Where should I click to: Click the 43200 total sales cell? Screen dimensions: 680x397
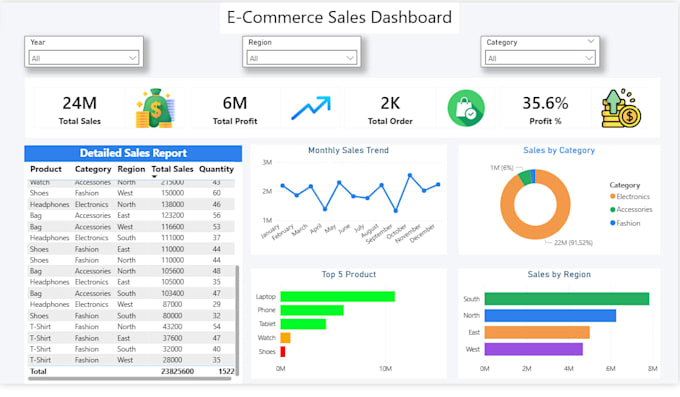click(x=172, y=327)
